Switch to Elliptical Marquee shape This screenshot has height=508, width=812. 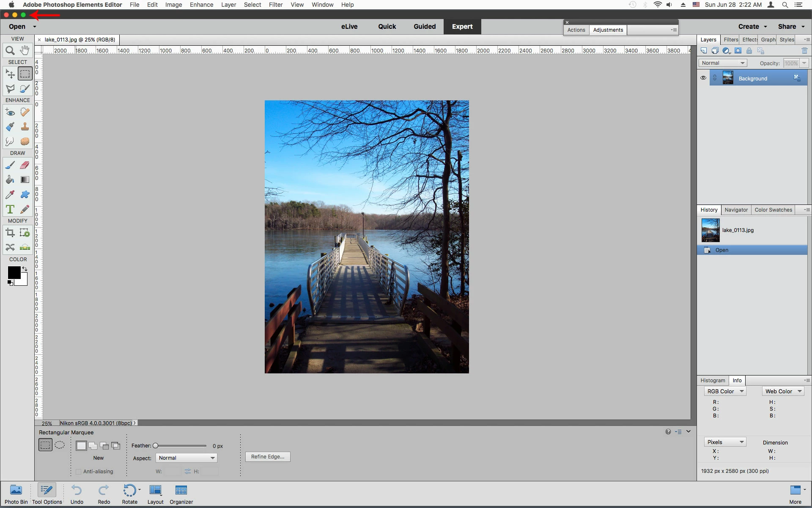pos(60,445)
